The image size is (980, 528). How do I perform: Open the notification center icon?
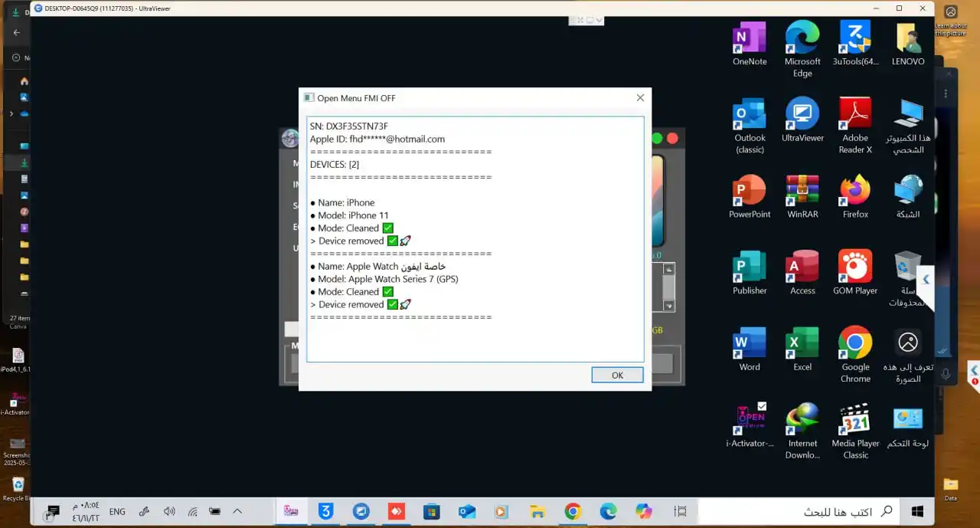click(x=53, y=511)
